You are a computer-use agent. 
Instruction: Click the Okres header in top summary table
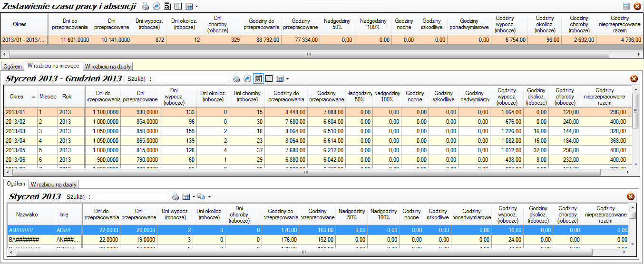(24, 24)
